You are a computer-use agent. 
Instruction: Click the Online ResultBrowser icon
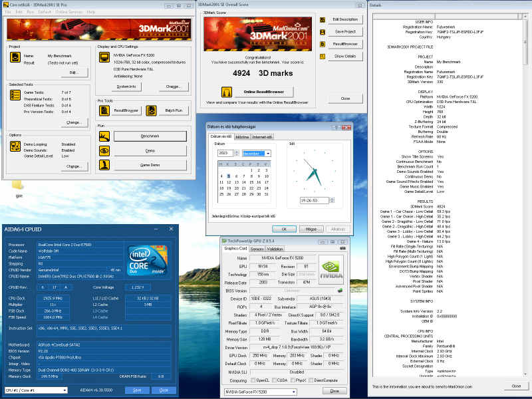(x=227, y=92)
